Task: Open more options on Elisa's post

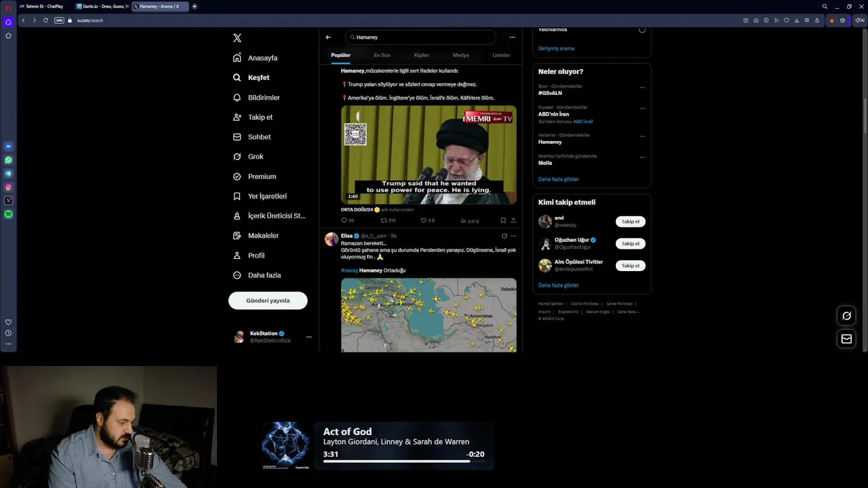Action: [x=513, y=236]
